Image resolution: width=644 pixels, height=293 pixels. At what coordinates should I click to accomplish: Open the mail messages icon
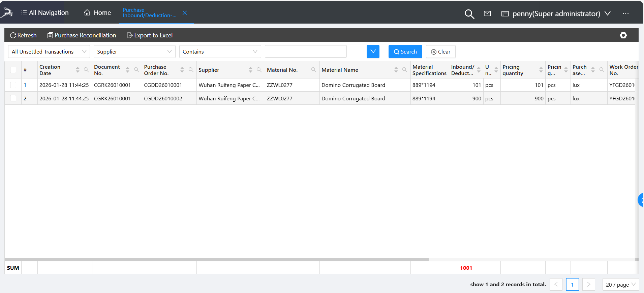tap(487, 13)
